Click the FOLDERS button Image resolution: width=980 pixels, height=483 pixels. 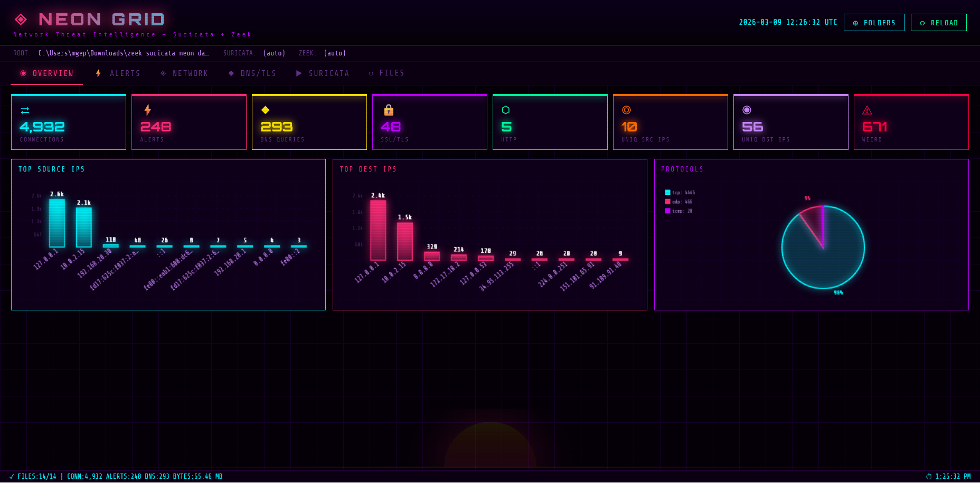click(x=874, y=22)
